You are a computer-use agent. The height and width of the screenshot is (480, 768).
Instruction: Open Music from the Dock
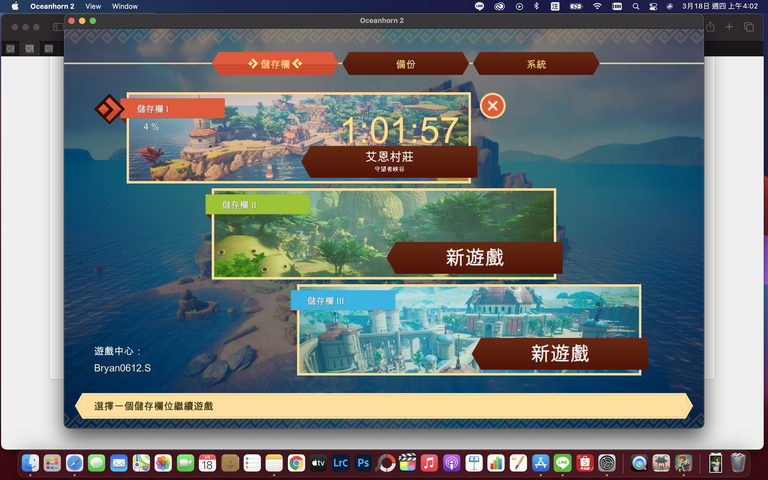pos(429,462)
